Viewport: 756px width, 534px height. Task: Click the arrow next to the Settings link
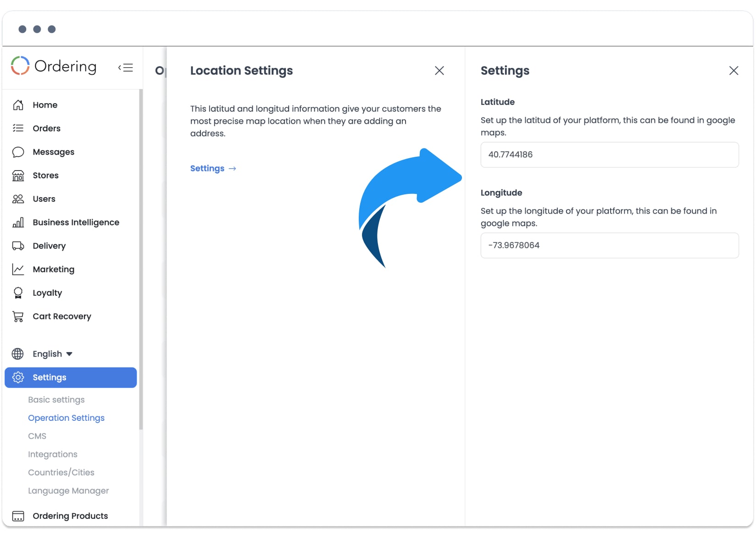[233, 169]
